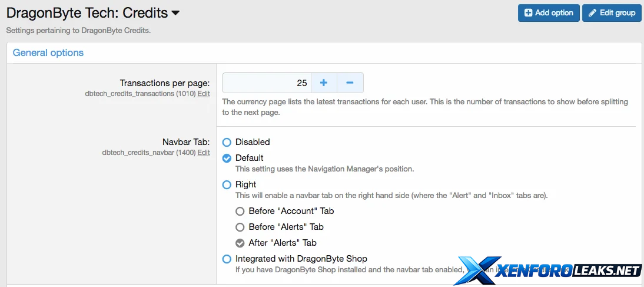Select After "Alerts" Tab option
The width and height of the screenshot is (644, 287).
(240, 243)
